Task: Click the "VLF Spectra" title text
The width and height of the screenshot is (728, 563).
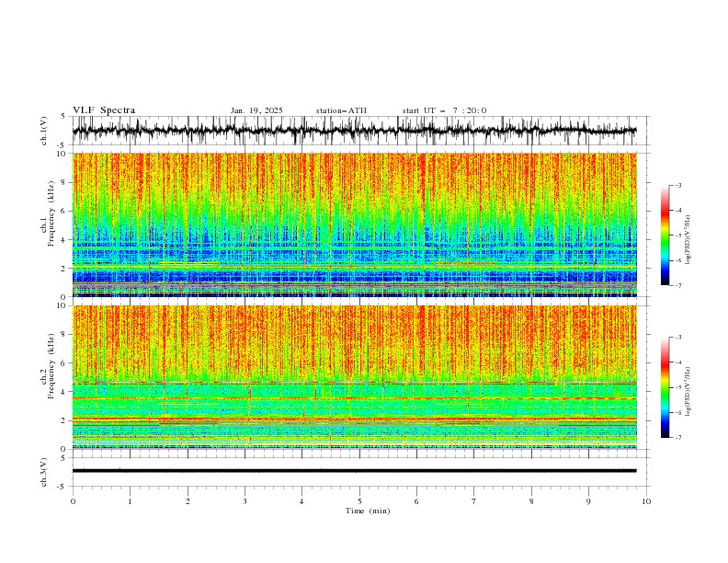Action: (x=104, y=110)
